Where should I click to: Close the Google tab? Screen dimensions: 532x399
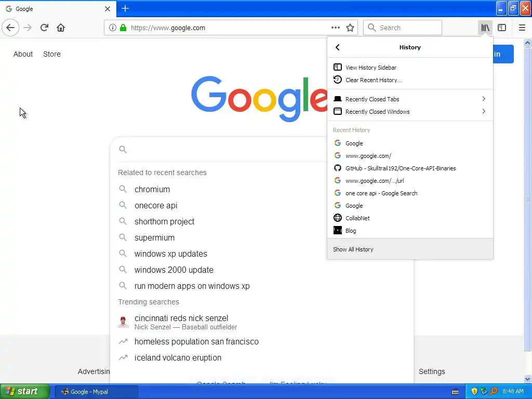[x=107, y=8]
